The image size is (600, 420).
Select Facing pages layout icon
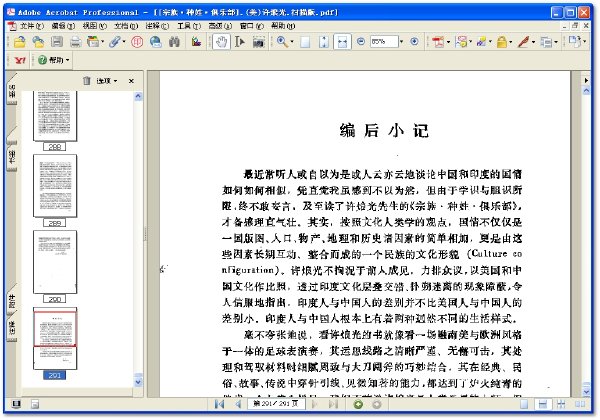[580, 404]
